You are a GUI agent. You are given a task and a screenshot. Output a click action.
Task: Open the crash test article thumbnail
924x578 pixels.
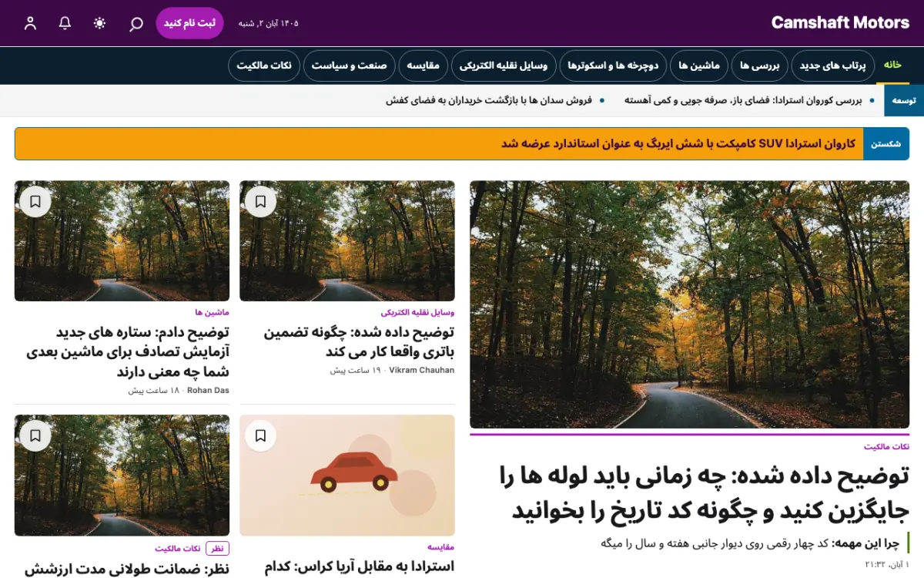click(122, 241)
